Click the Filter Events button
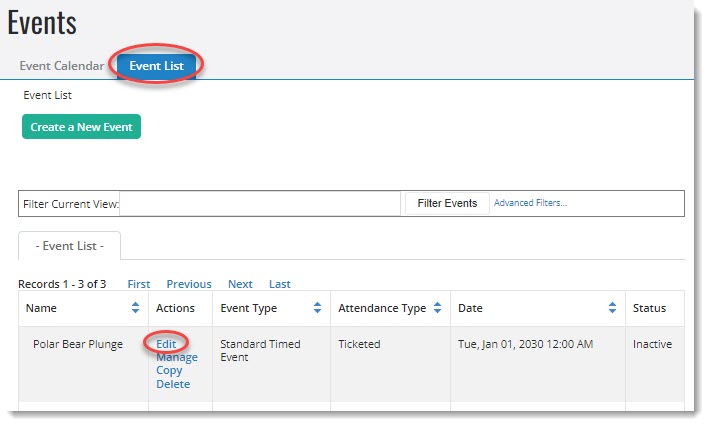The height and width of the screenshot is (426, 709). (447, 203)
